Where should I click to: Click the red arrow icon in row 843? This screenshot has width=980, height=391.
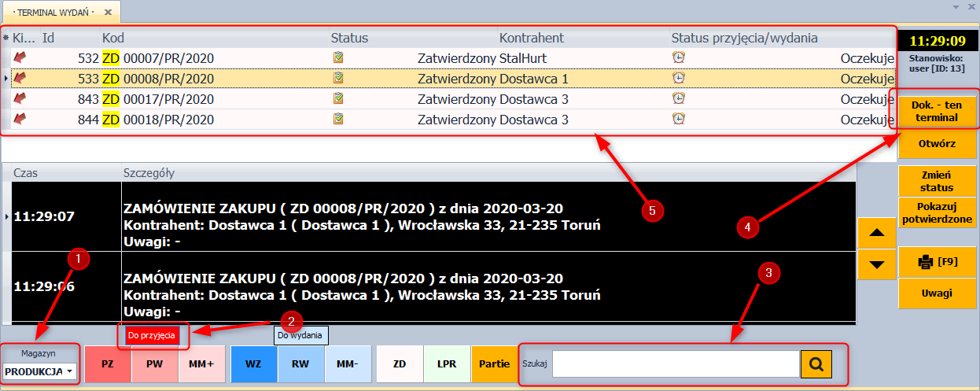click(x=20, y=98)
